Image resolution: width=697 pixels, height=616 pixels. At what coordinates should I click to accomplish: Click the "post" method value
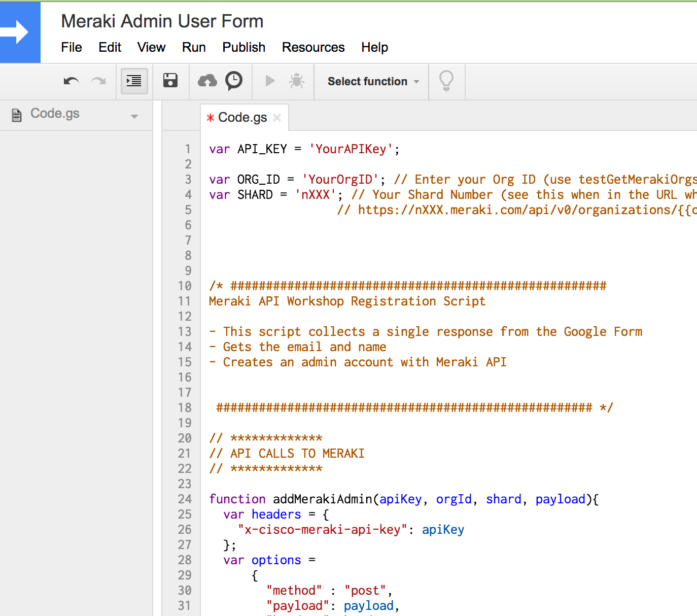point(365,591)
